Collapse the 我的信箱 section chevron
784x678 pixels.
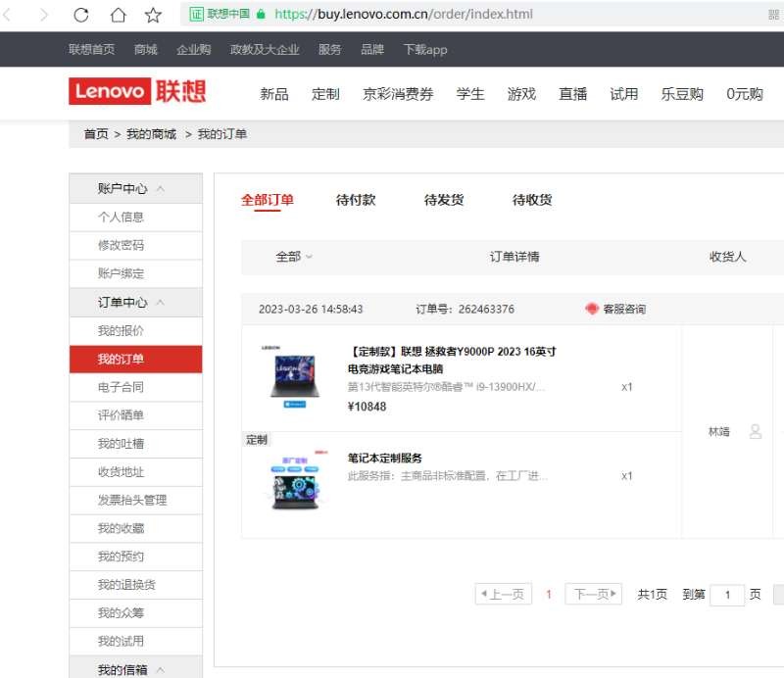click(x=161, y=669)
